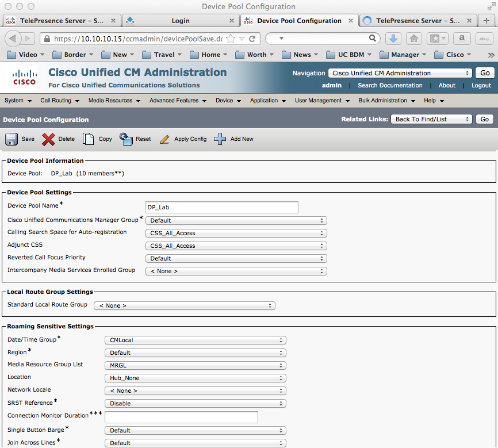
Task: Click the Amazon toolbar icon
Action: click(x=462, y=39)
